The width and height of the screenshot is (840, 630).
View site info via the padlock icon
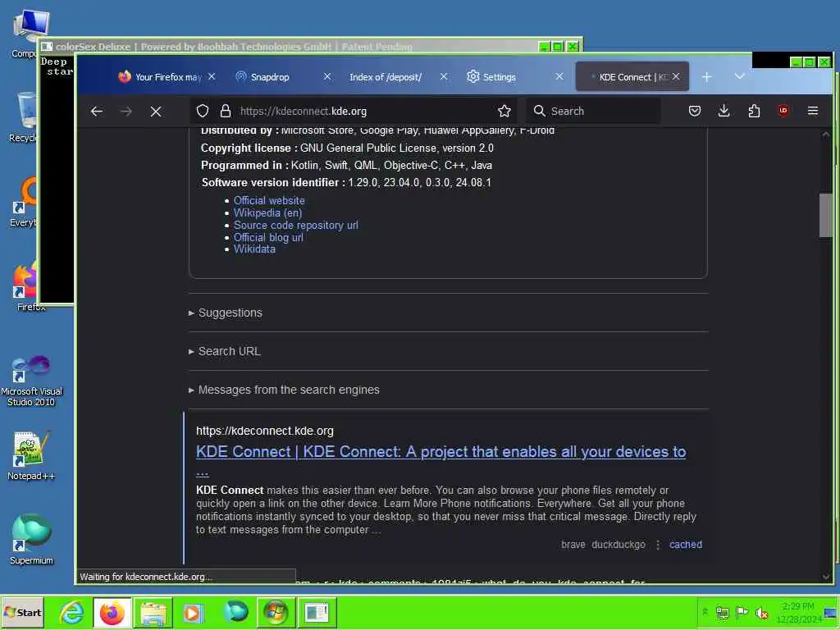pyautogui.click(x=226, y=111)
